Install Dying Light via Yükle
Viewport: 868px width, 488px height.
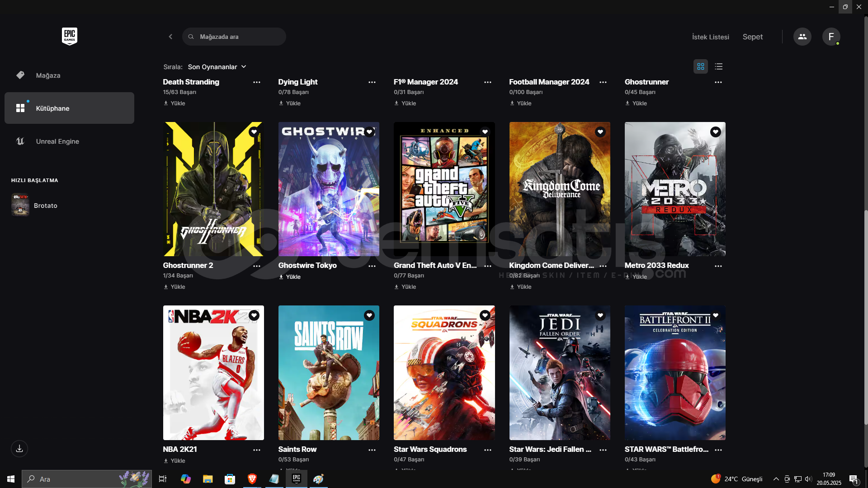coord(290,103)
